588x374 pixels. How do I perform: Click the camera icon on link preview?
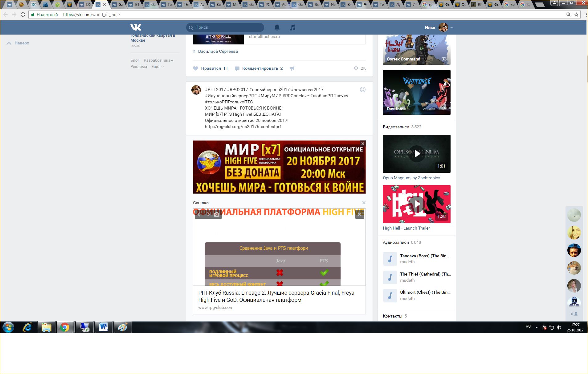(217, 214)
